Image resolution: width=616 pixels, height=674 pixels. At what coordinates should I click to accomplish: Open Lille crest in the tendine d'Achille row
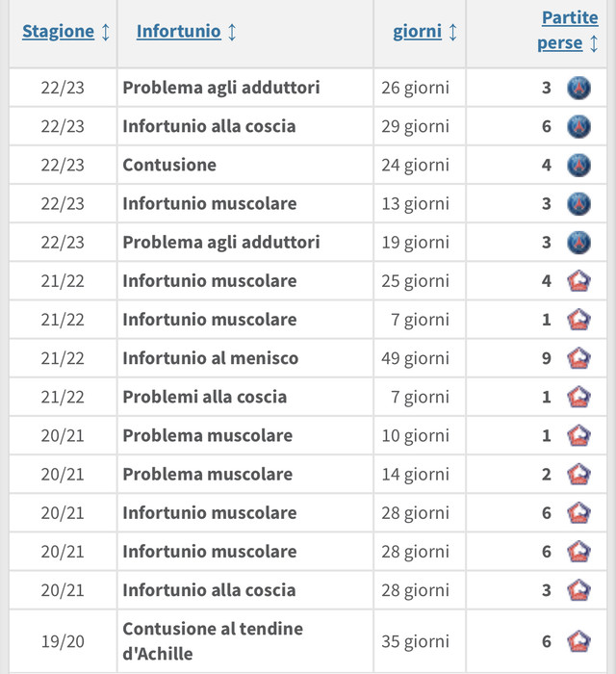coord(578,641)
